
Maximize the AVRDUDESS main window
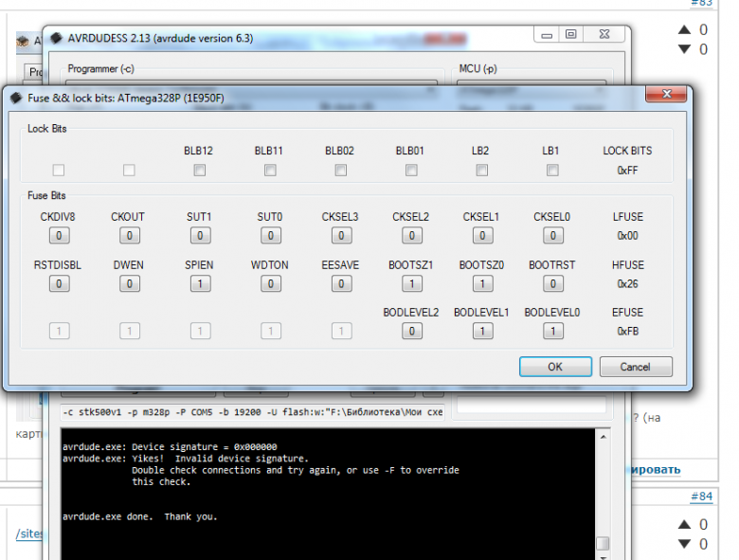pos(570,35)
